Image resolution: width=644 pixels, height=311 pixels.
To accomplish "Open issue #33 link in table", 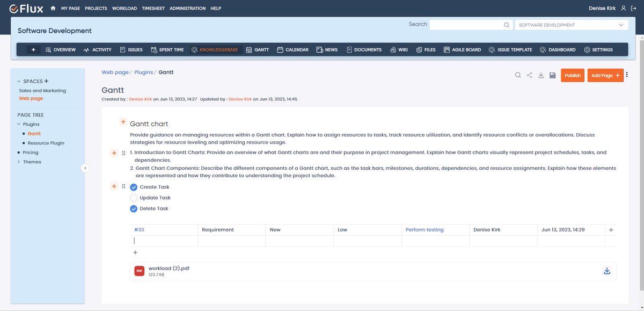I will 139,229.
